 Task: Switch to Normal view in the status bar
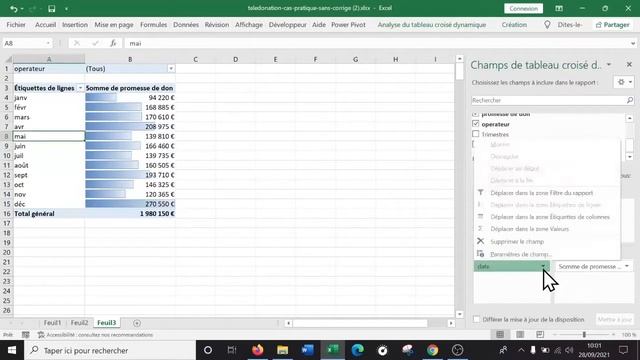(500, 335)
